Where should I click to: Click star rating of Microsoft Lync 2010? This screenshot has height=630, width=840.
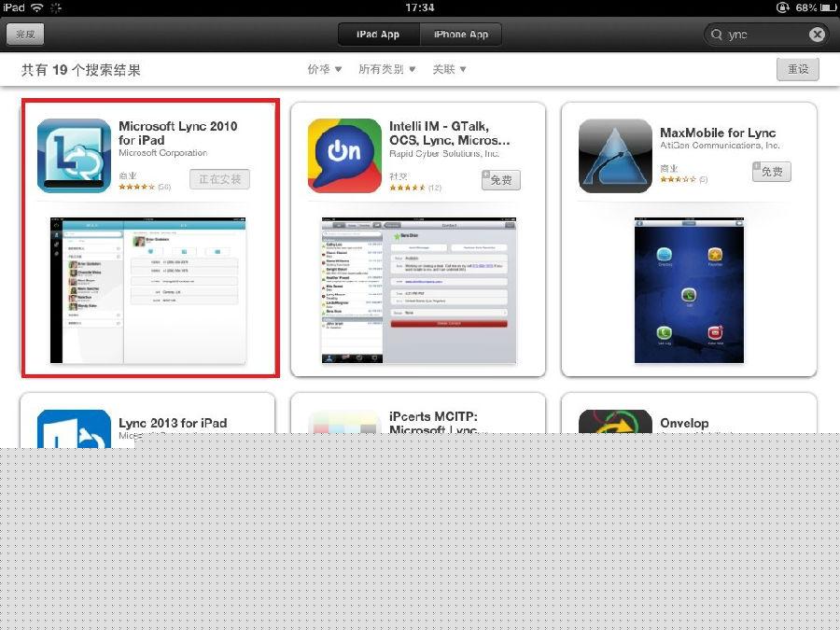pos(137,187)
